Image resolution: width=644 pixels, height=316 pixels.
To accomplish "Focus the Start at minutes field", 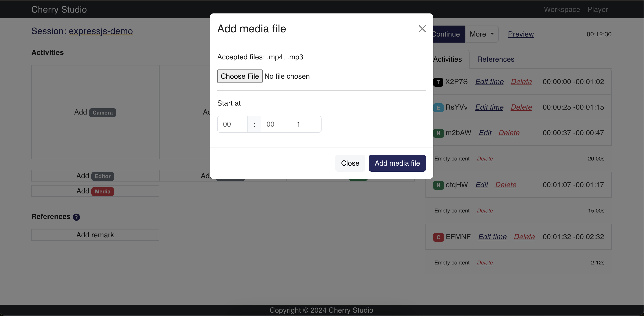I will (276, 124).
